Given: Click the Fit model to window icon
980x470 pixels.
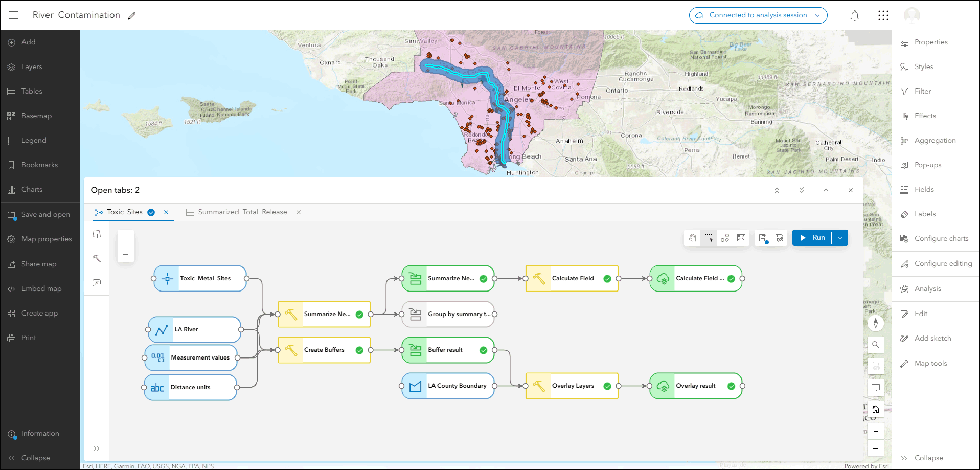Looking at the screenshot, I should point(741,238).
